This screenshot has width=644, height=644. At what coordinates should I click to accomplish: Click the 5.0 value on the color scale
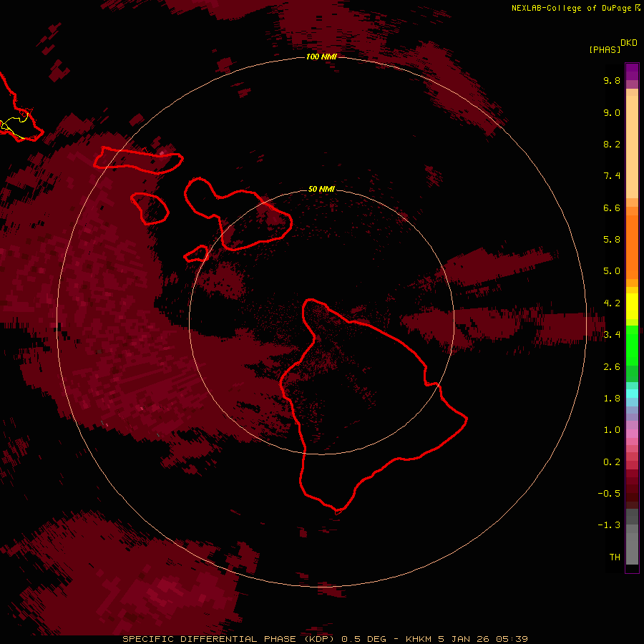click(x=612, y=271)
